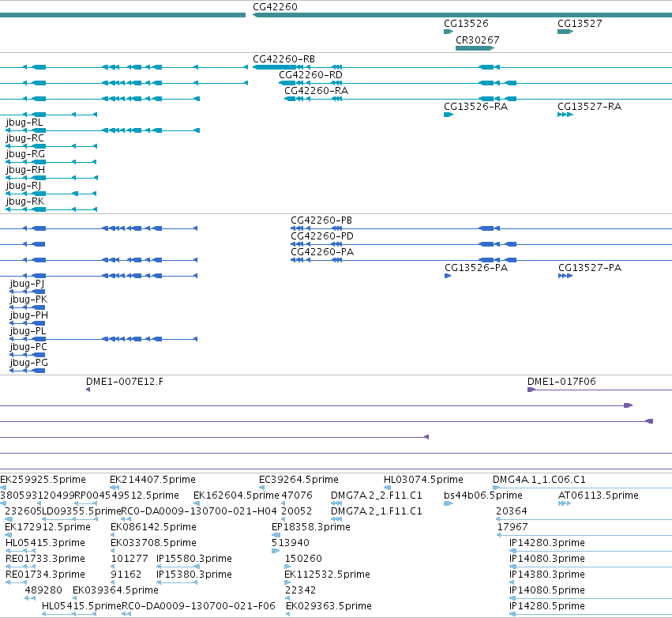Click the jbug-RL transcript label
Screen dimensions: 672x618
tap(24, 122)
